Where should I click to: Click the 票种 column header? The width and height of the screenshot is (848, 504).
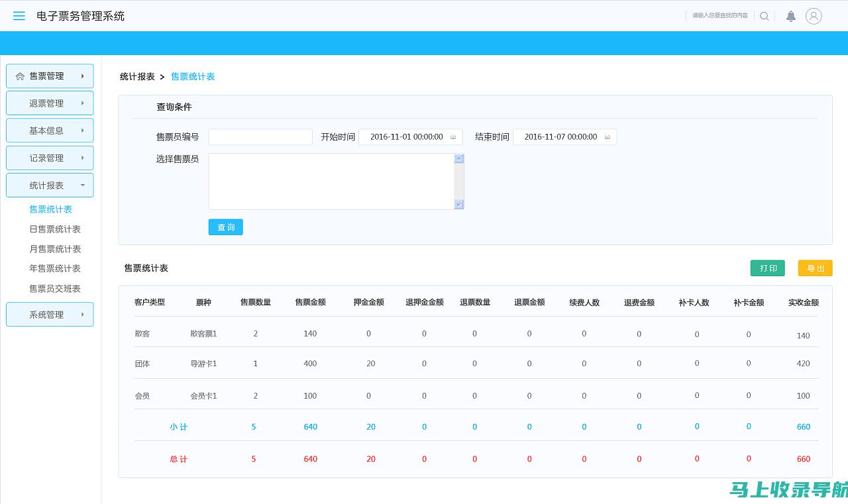pyautogui.click(x=203, y=303)
